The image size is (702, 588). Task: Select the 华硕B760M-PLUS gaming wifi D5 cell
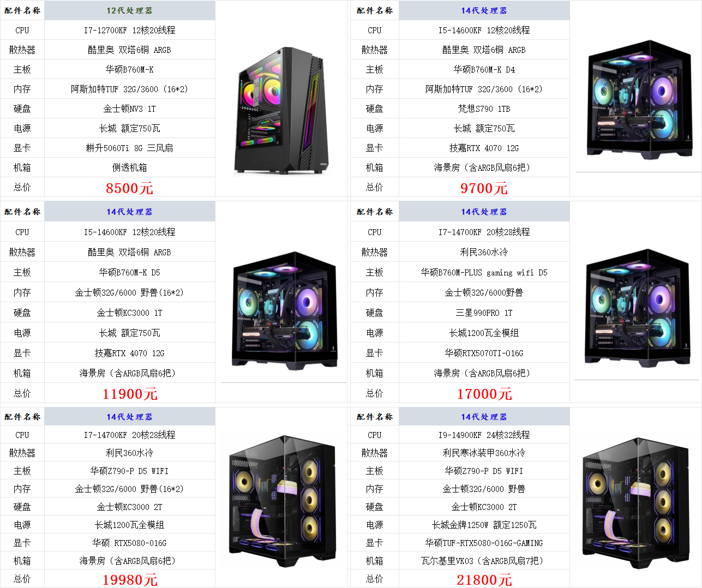484,272
